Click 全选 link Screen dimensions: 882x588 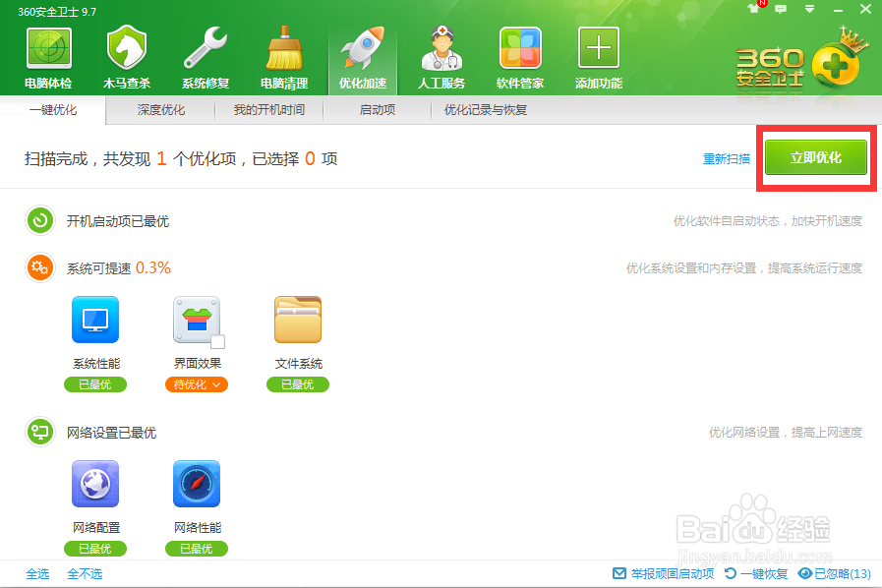pos(37,573)
